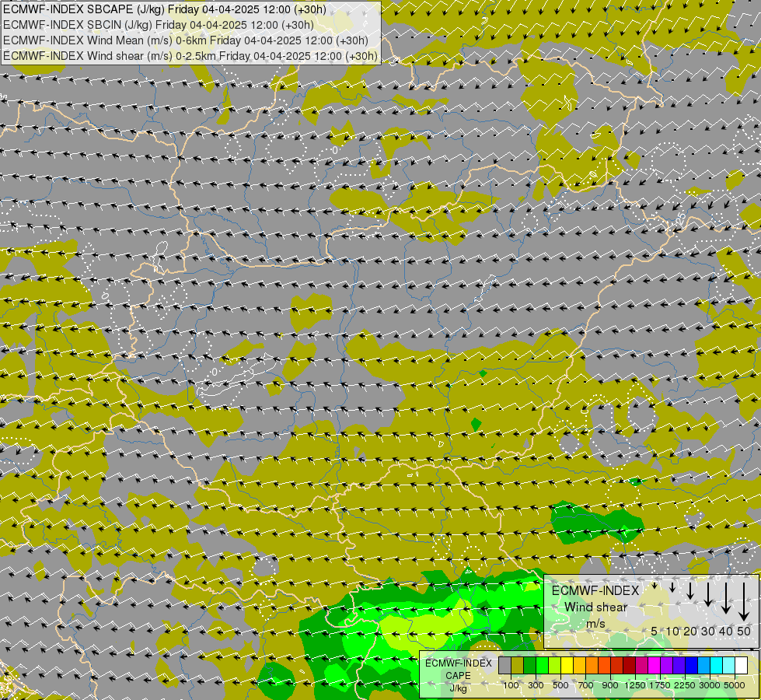Click the 'J/kg' unit label in CAPE legend
This screenshot has height=700, width=761.
click(458, 689)
